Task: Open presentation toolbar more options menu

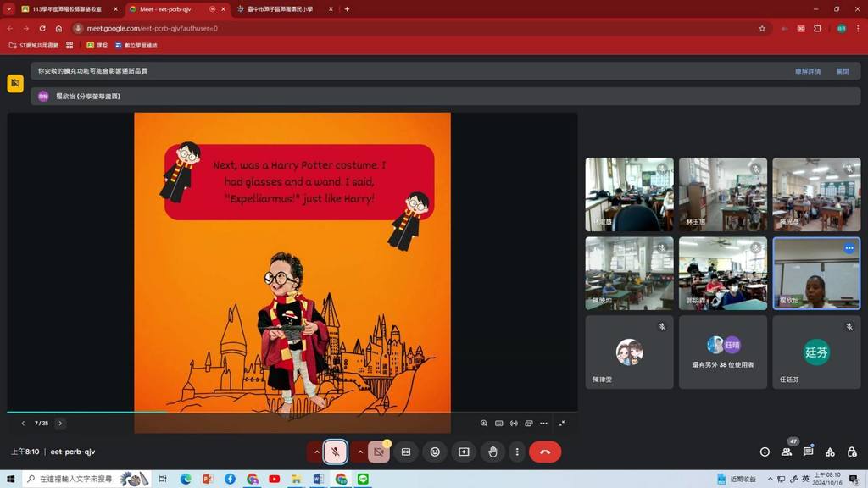Action: 543,424
